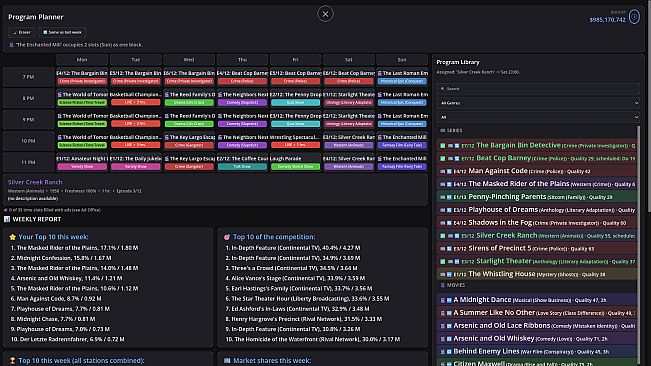This screenshot has height=366, width=651.
Task: Open the second All filter dropdown
Action: [x=538, y=117]
